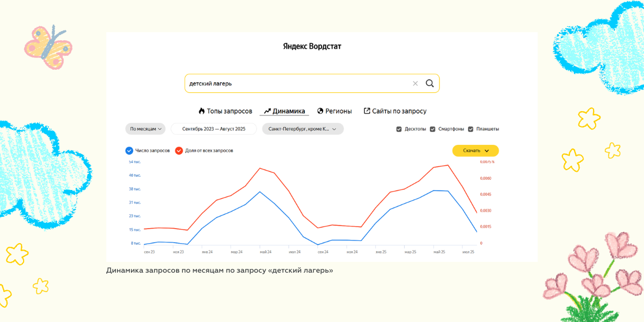Click the globe icon beside Регионы

320,111
